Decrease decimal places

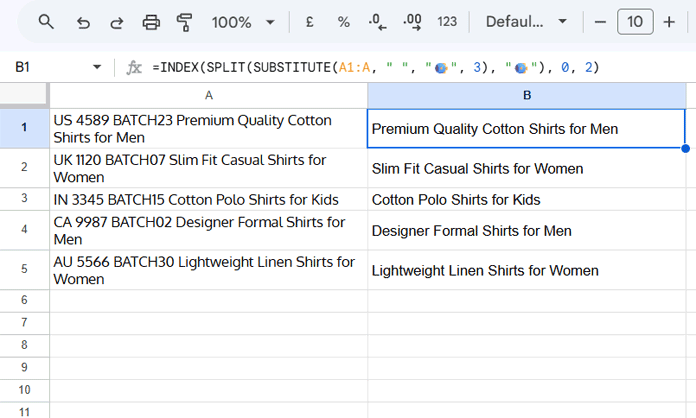tap(377, 22)
